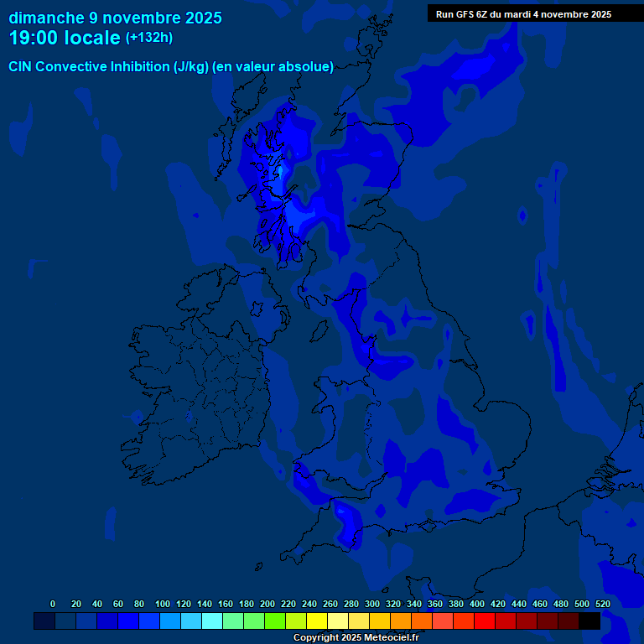Viewport: 644px width, 644px height.
Task: Select the pale yellow swatch below 280
Action: click(x=338, y=621)
